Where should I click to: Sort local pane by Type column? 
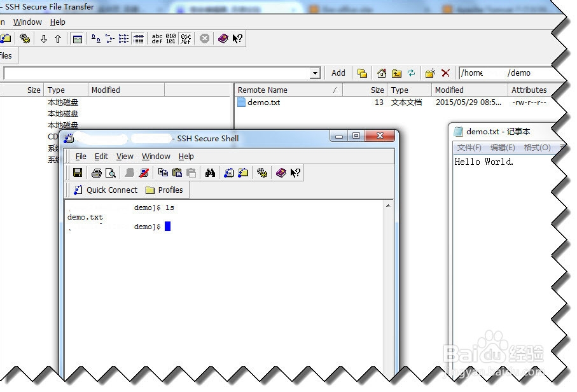66,90
